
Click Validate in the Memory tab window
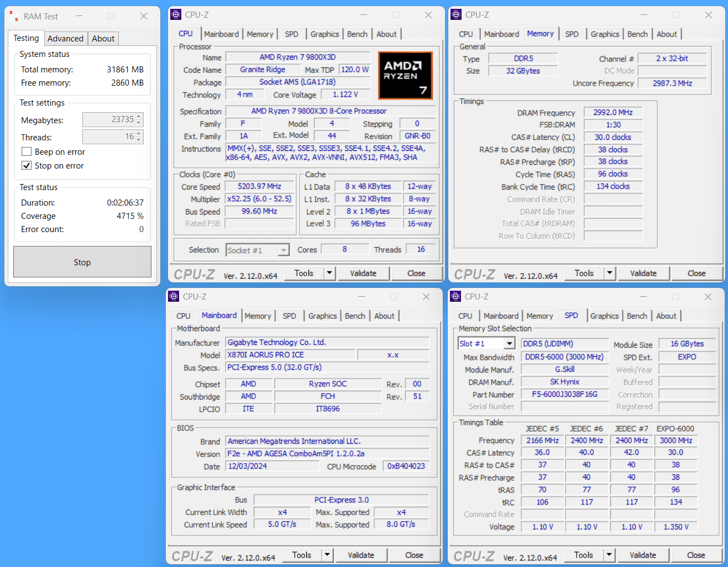[643, 273]
